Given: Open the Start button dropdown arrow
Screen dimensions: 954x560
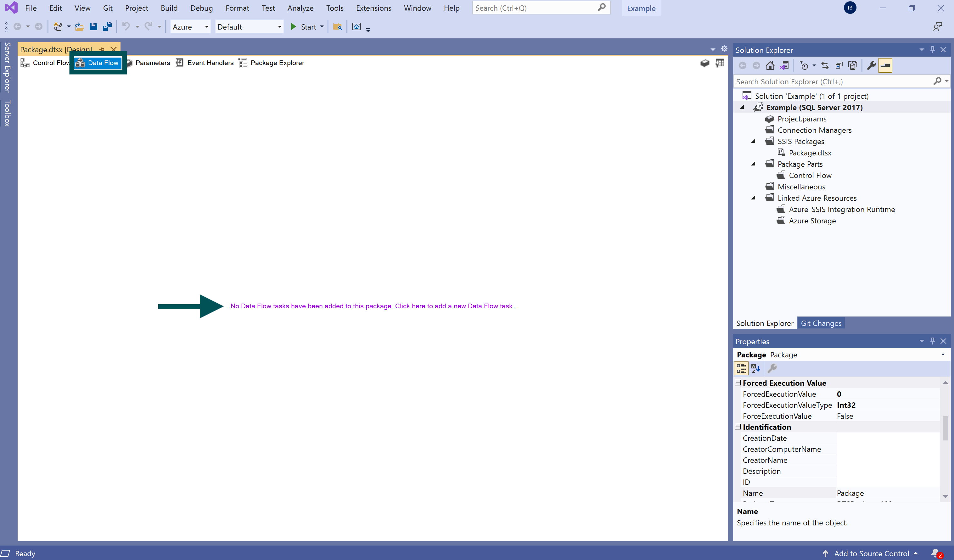Looking at the screenshot, I should coord(322,26).
